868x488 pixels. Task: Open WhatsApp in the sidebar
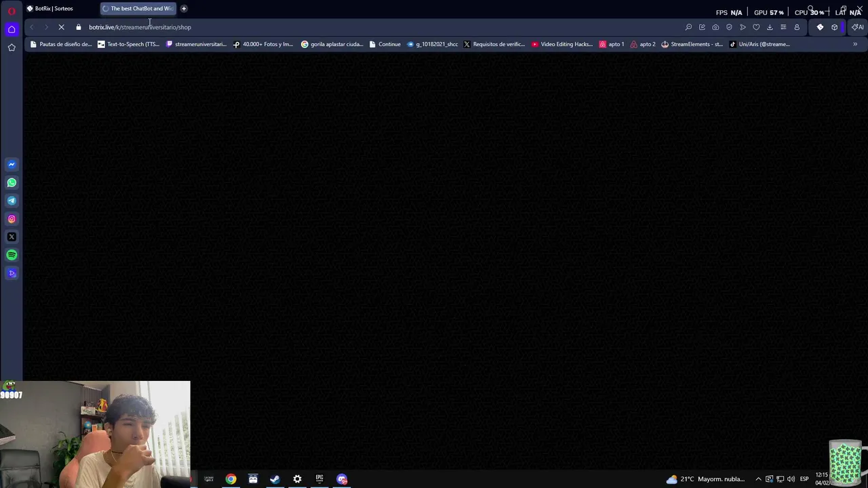click(12, 182)
